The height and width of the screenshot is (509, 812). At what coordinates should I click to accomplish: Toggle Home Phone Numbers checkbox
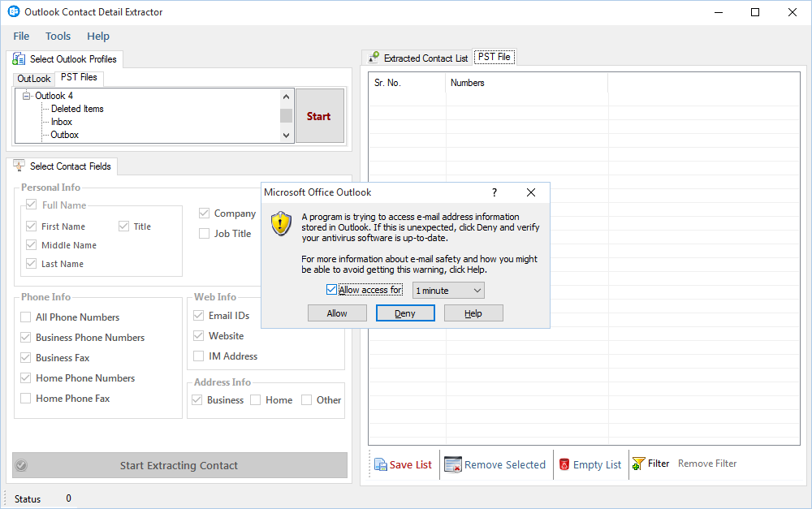click(x=25, y=378)
